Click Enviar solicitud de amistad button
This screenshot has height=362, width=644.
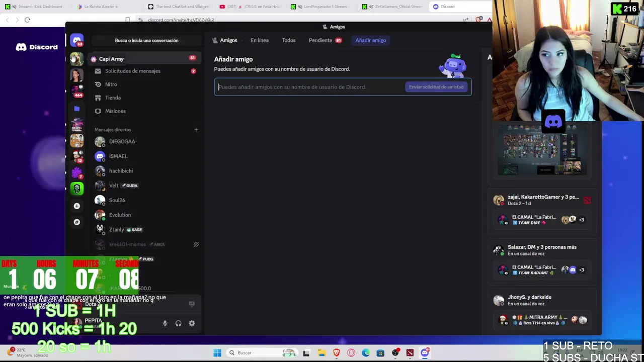click(x=436, y=87)
